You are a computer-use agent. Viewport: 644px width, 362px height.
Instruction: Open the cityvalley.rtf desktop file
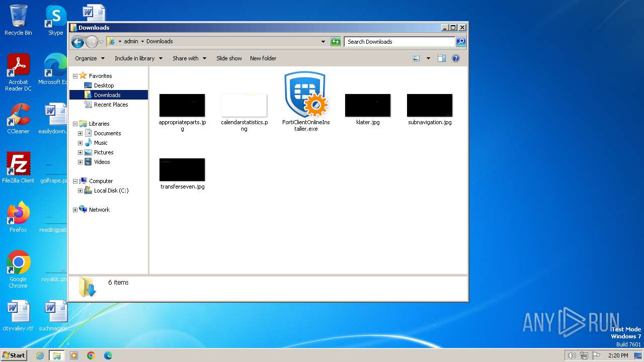click(x=18, y=316)
